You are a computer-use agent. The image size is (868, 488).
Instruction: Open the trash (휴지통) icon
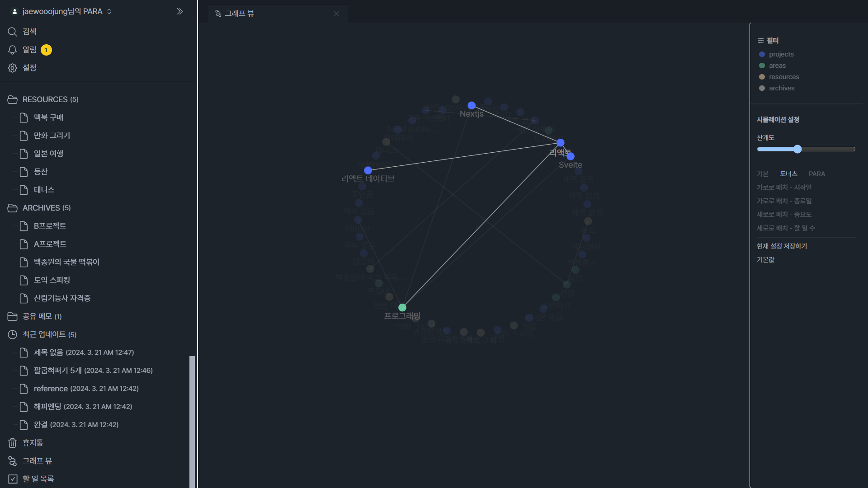pos(12,443)
